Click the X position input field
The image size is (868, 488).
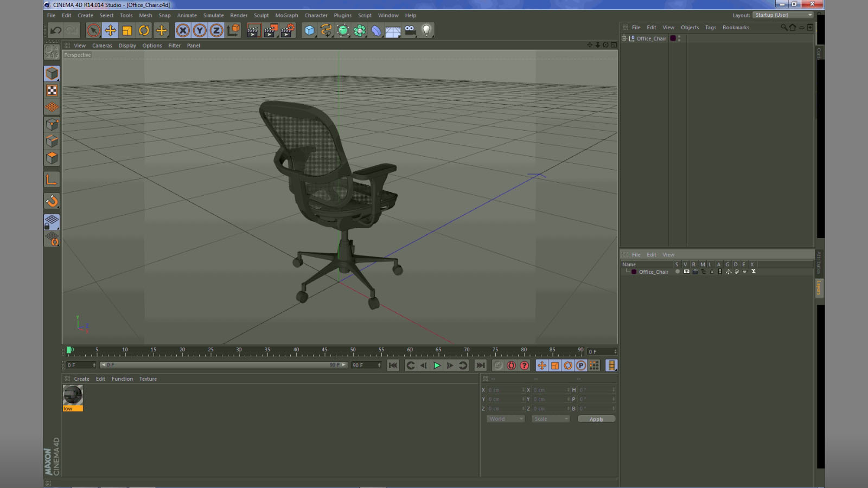tap(505, 390)
